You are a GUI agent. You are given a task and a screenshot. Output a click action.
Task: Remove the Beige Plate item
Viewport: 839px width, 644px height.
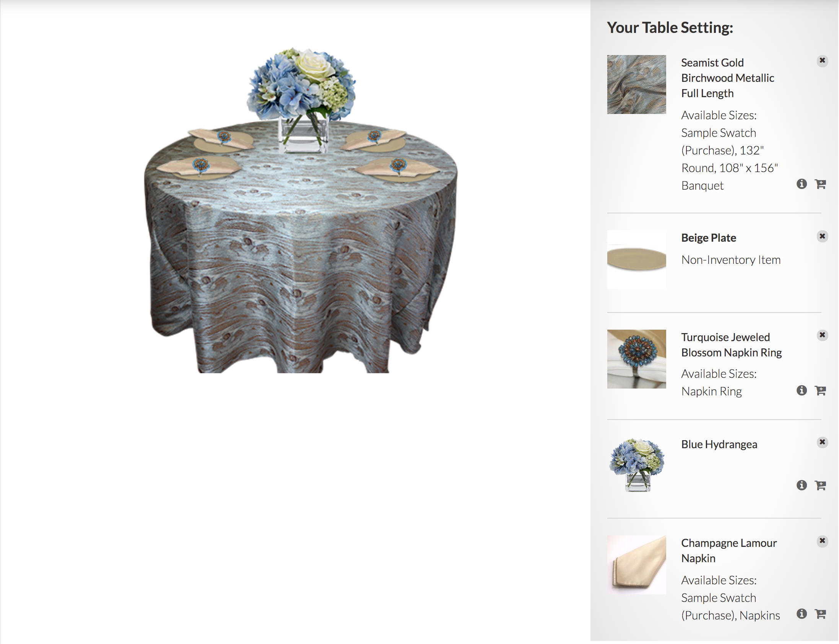822,236
